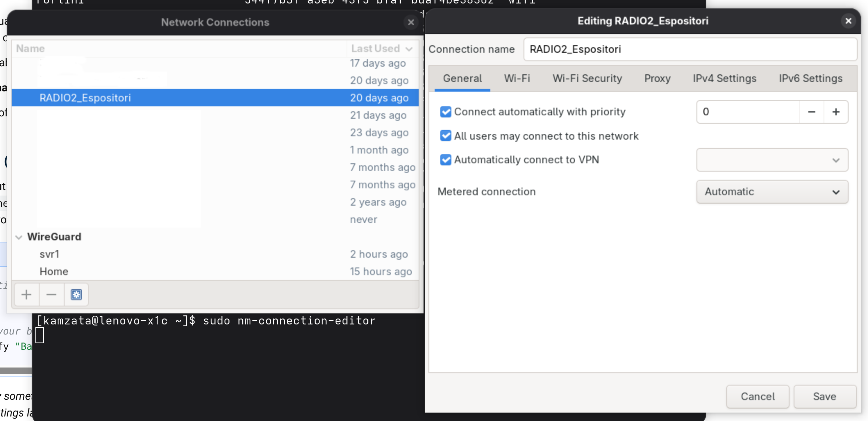Click the add connection plus icon
Screen dimensions: 868x421
point(26,295)
